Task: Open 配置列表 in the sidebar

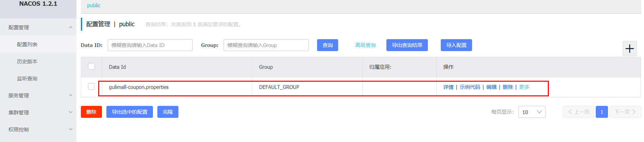Action: pyautogui.click(x=27, y=44)
